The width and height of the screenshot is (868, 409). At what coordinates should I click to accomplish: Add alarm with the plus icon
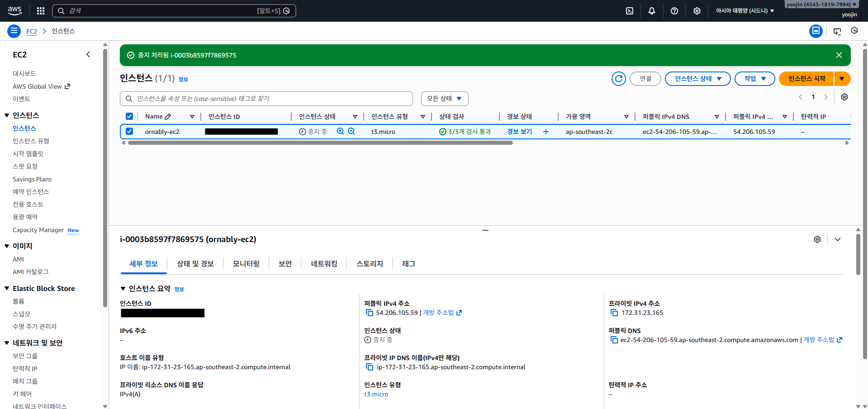pos(546,132)
